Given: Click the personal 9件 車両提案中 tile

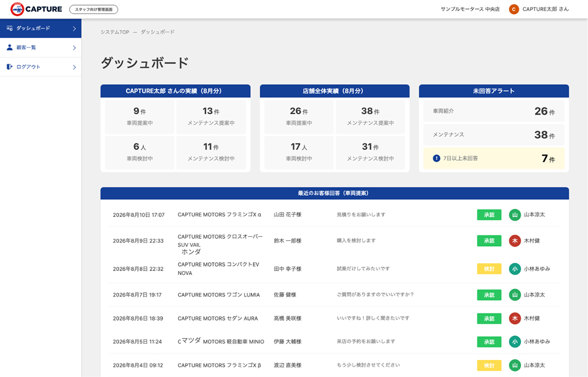Looking at the screenshot, I should 140,117.
